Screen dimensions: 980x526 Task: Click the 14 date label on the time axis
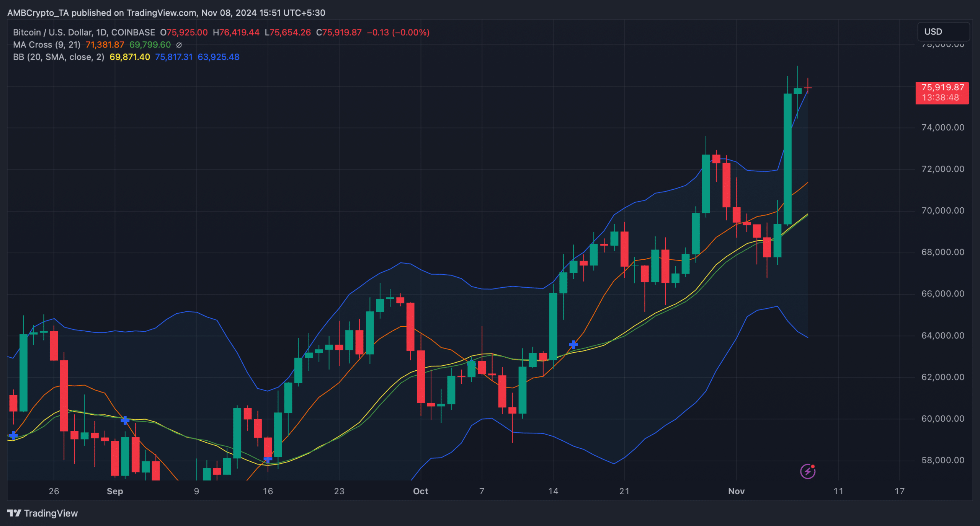553,492
